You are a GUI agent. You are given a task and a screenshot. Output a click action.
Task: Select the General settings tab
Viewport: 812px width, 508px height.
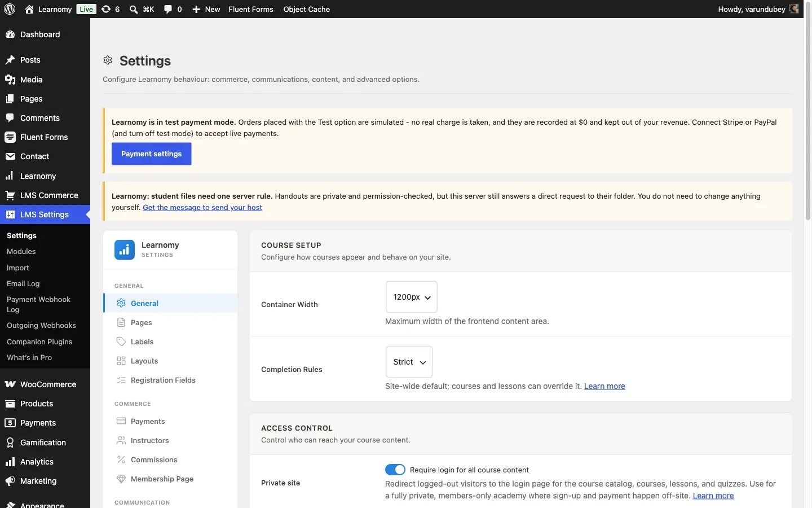[x=170, y=303]
